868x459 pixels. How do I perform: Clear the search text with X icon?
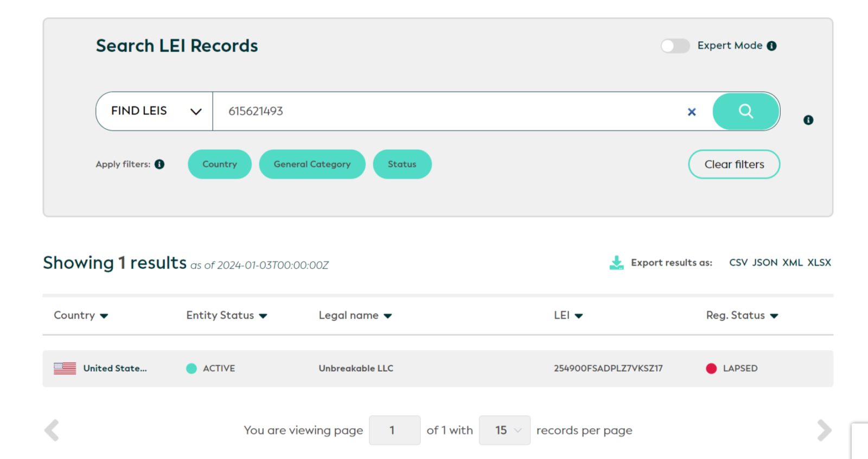click(x=692, y=112)
